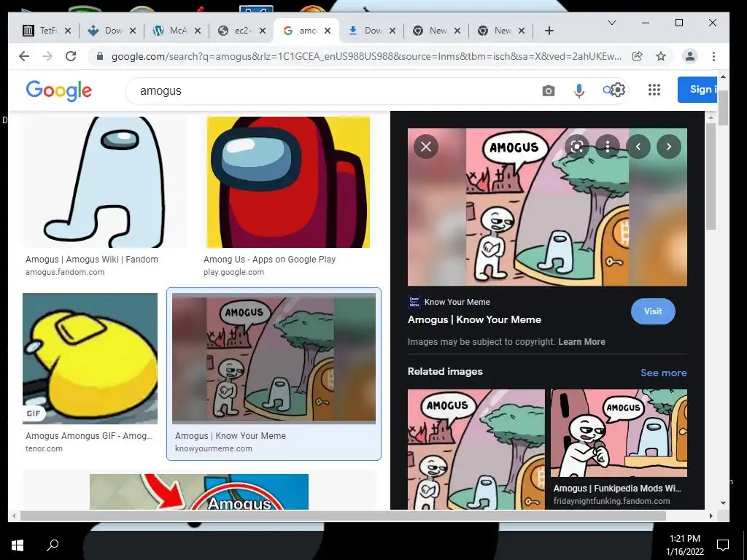747x560 pixels.
Task: Click the preview panel vertical scrollbar thumb
Action: point(711,176)
